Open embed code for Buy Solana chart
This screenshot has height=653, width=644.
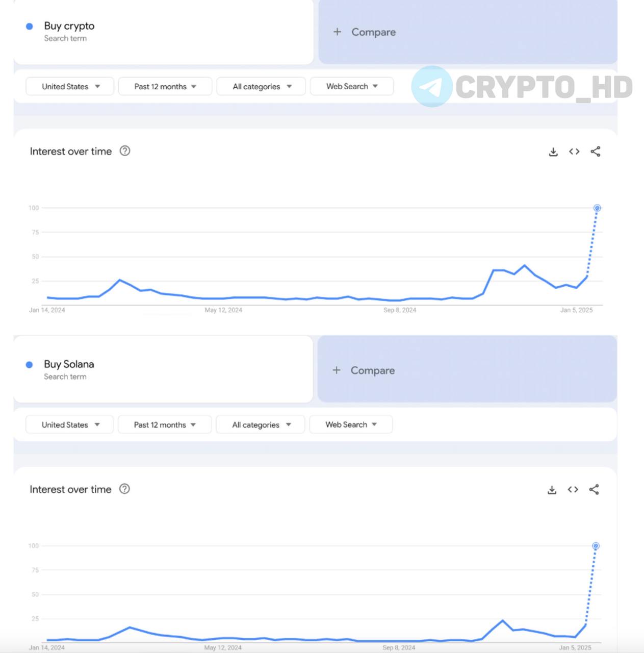point(573,490)
